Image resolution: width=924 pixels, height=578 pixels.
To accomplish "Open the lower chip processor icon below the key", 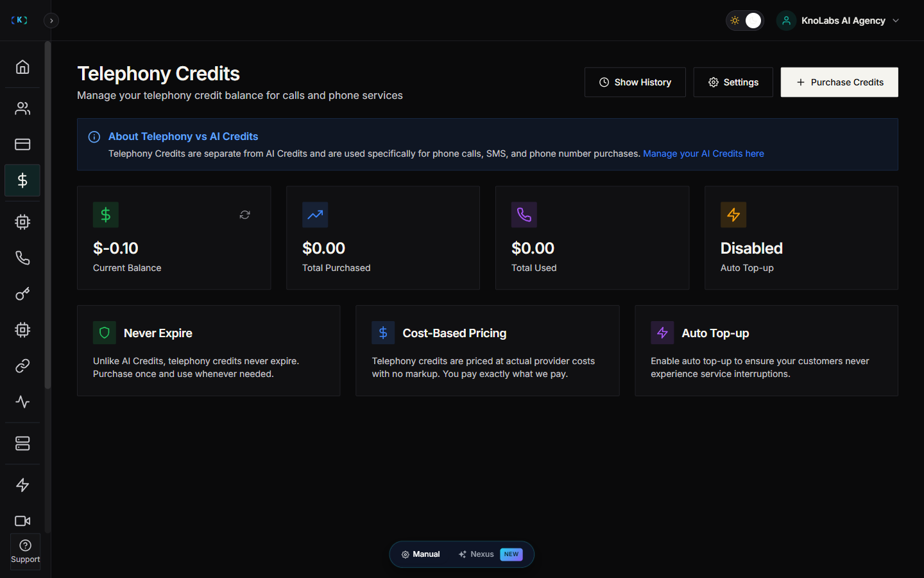I will (x=22, y=330).
